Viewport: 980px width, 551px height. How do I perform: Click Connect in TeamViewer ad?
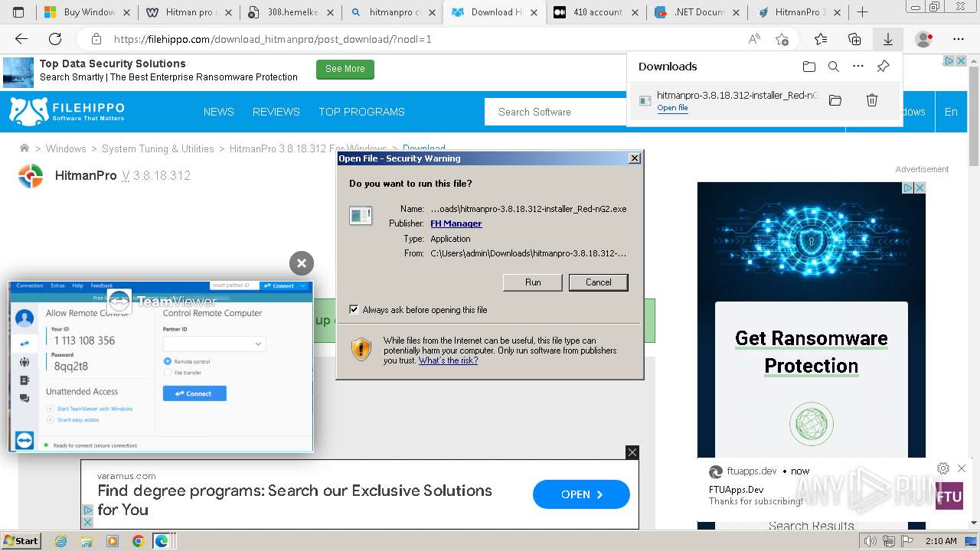click(x=194, y=393)
